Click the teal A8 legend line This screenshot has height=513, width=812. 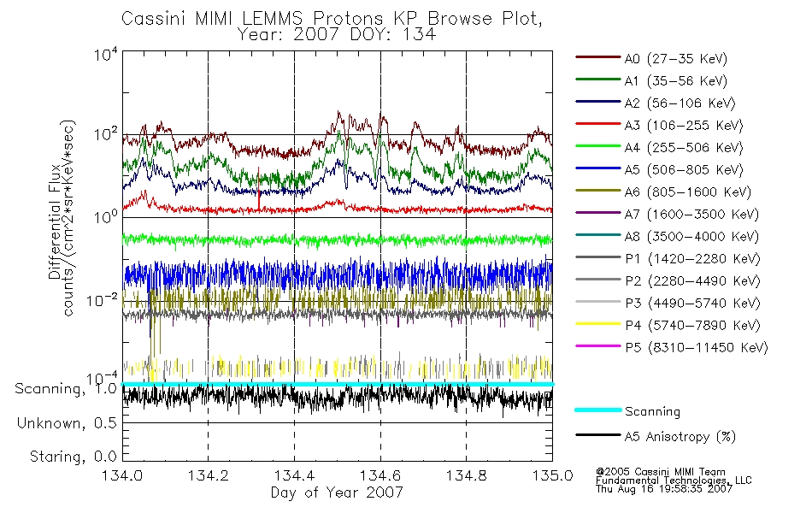click(598, 235)
